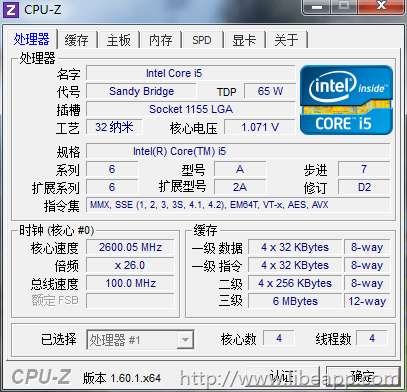Click the 核心数 value 4
407x392 pixels.
[279, 338]
